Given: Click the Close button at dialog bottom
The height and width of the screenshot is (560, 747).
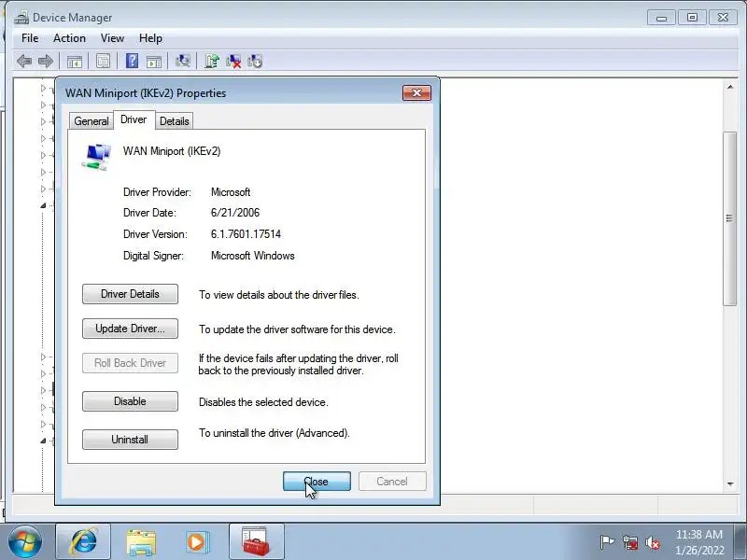Looking at the screenshot, I should click(317, 482).
